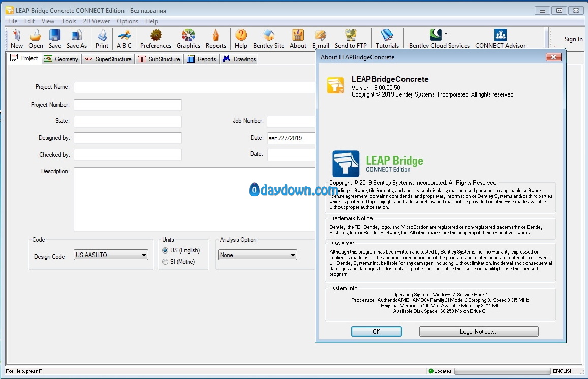Click the Job Number input field
This screenshot has height=379, width=588.
tap(291, 121)
